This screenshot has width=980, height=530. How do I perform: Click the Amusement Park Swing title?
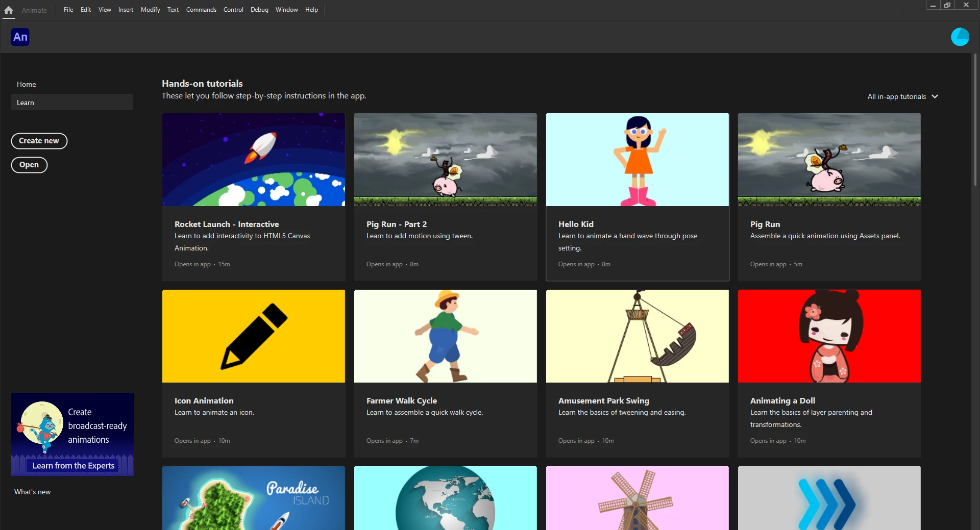[x=604, y=400]
